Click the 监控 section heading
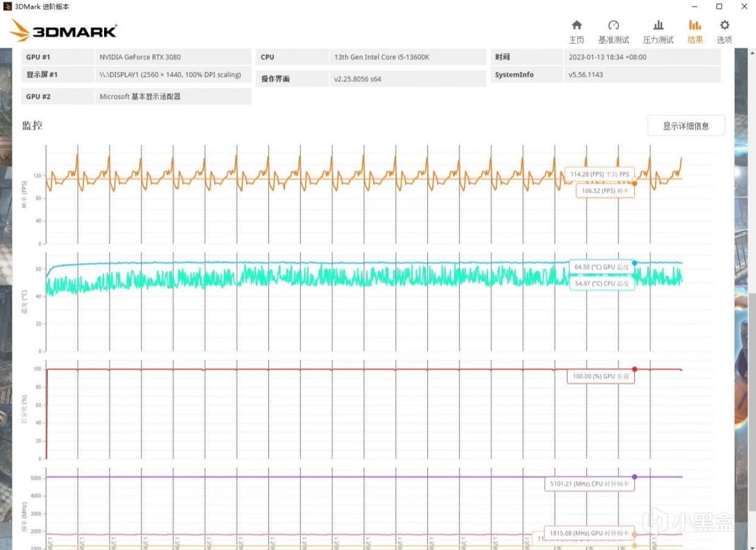 (32, 125)
